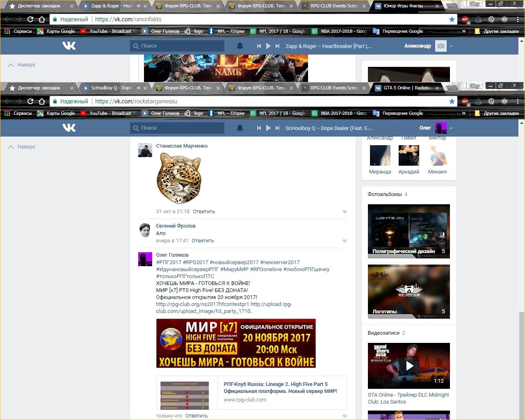Open the ABP extension in the umorifakts window

click(x=465, y=19)
